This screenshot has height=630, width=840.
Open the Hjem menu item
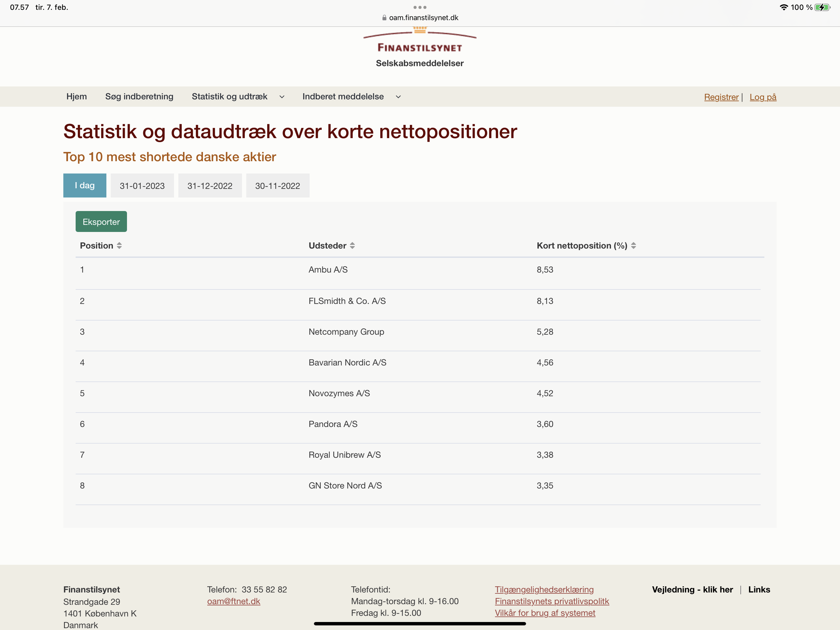tap(77, 97)
